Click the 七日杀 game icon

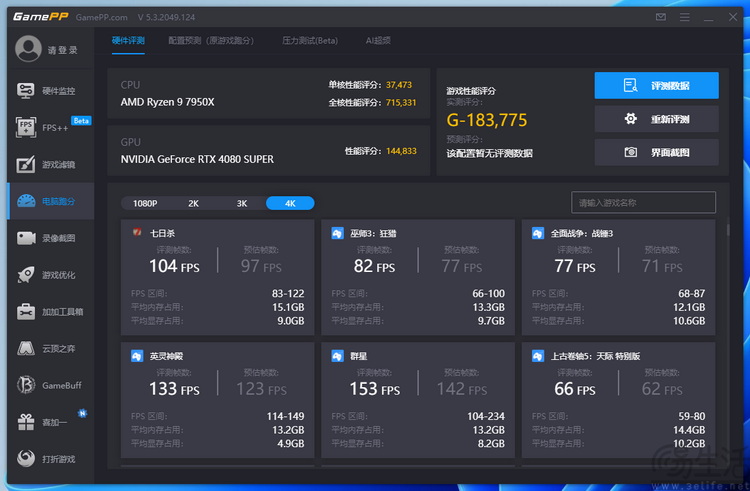(137, 233)
